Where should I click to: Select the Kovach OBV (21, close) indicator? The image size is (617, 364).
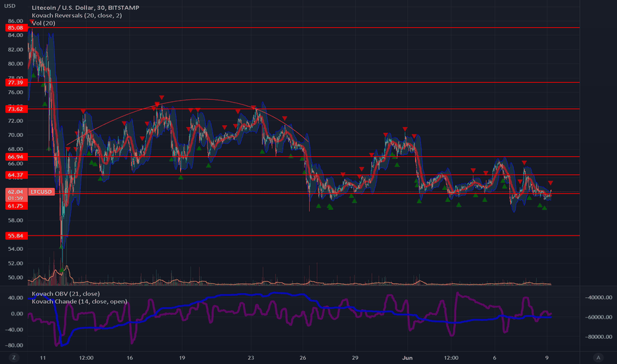click(x=66, y=294)
